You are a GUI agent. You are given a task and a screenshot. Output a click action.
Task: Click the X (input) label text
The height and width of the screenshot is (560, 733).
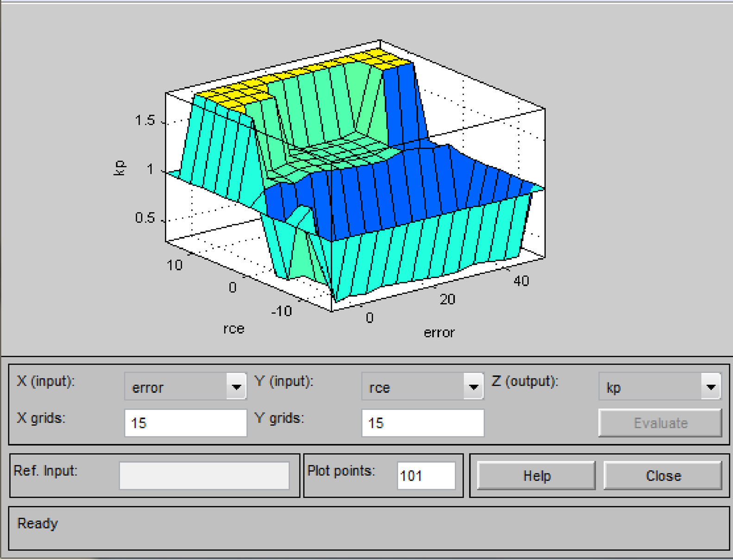click(x=45, y=381)
